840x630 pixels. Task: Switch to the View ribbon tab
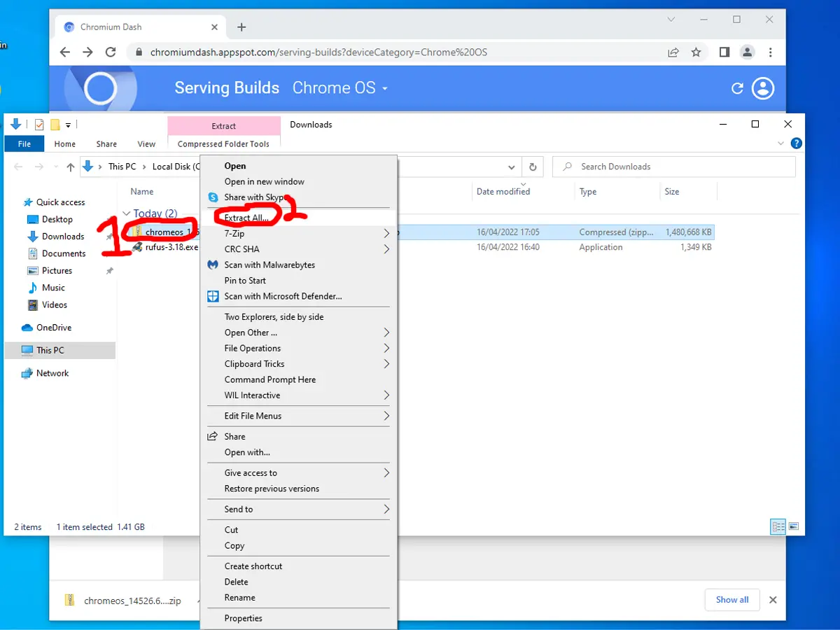pyautogui.click(x=146, y=143)
